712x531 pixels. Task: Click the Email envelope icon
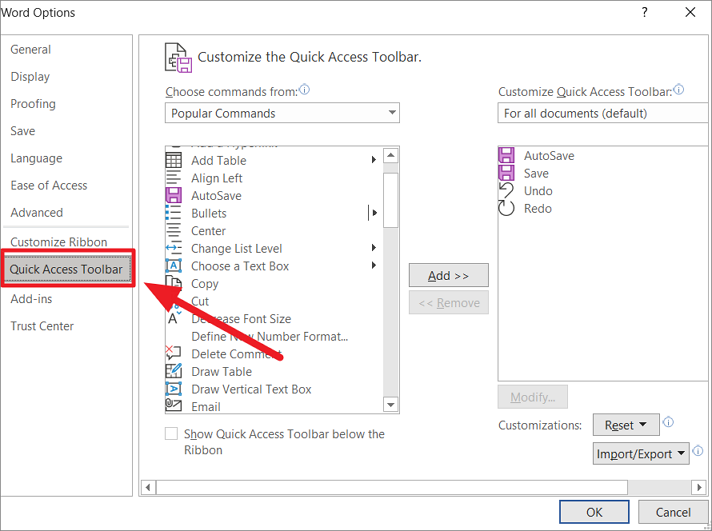click(x=173, y=405)
